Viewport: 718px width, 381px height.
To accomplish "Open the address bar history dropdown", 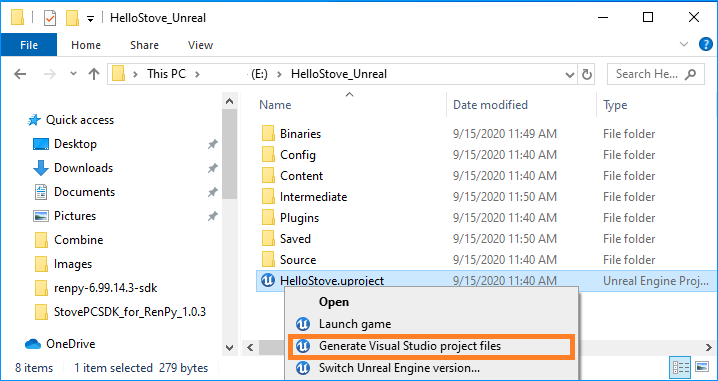I will coord(570,74).
